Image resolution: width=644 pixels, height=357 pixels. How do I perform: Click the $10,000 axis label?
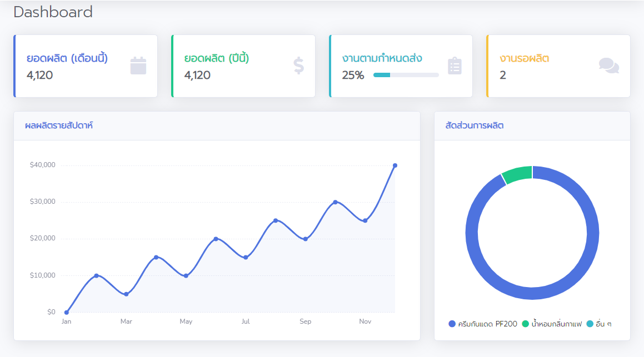click(43, 275)
